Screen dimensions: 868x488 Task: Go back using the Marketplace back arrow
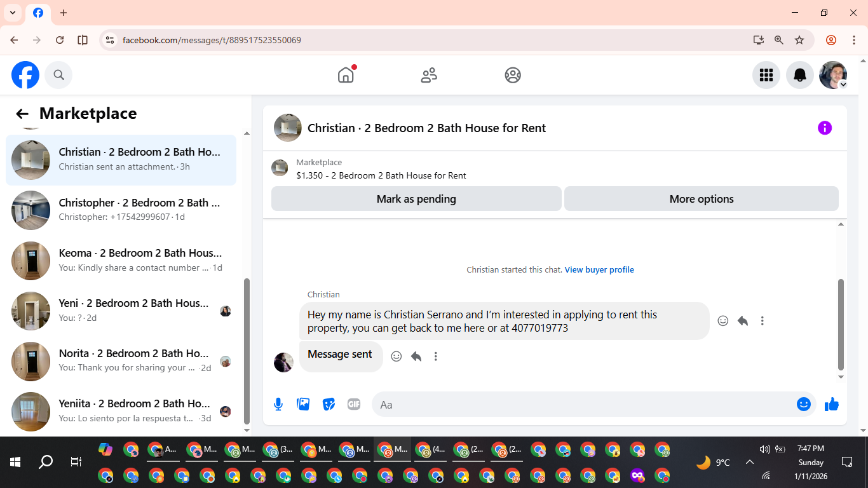pos(22,114)
